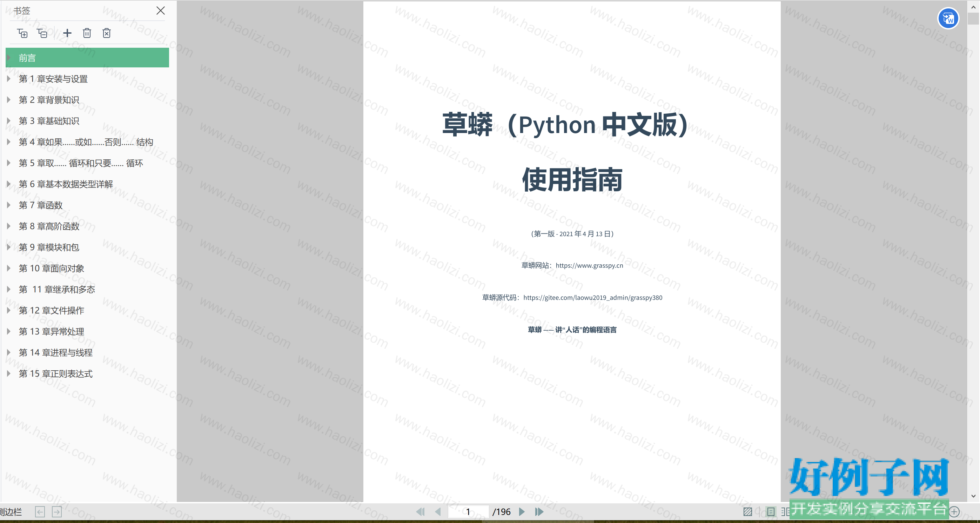Image resolution: width=980 pixels, height=523 pixels.
Task: Expand 第 4 章如果 chapter arrow
Action: pos(8,142)
